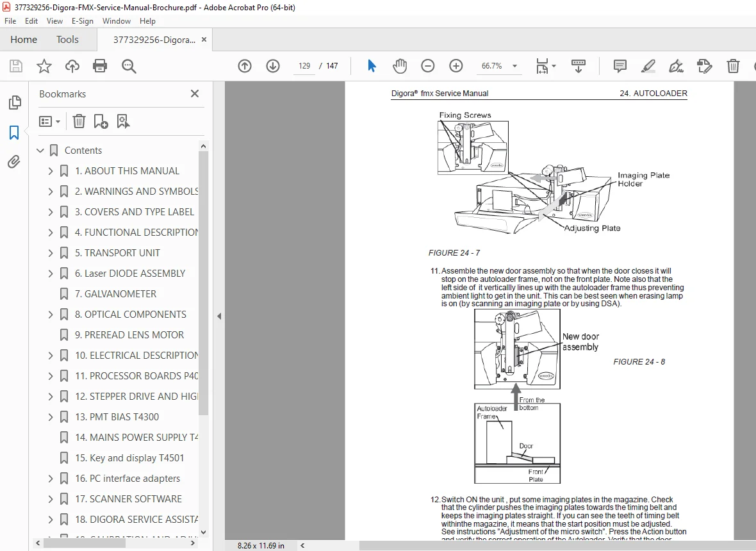
Task: Click the Delete trash icon in toolbar
Action: [733, 66]
